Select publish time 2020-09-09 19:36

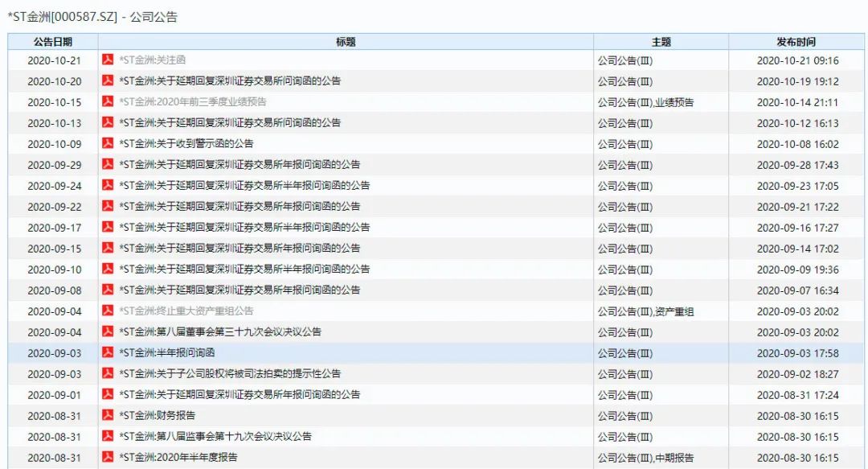(x=798, y=269)
